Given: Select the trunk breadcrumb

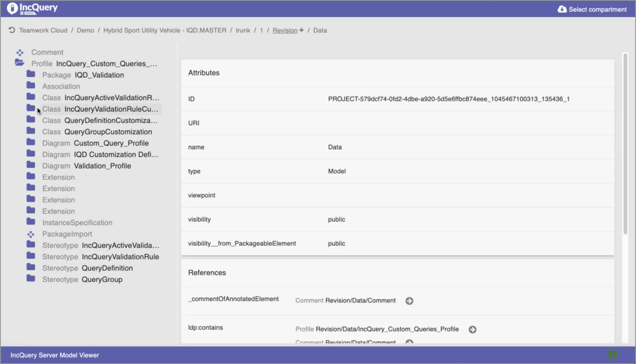Looking at the screenshot, I should (243, 30).
